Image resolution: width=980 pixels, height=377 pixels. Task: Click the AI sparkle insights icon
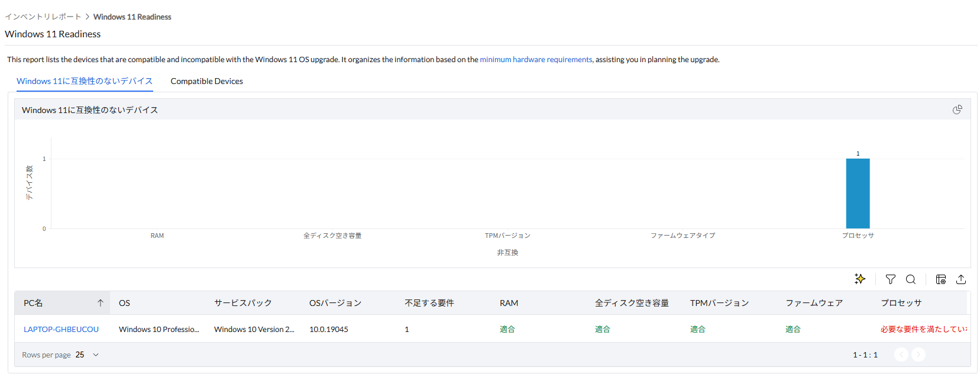[860, 279]
